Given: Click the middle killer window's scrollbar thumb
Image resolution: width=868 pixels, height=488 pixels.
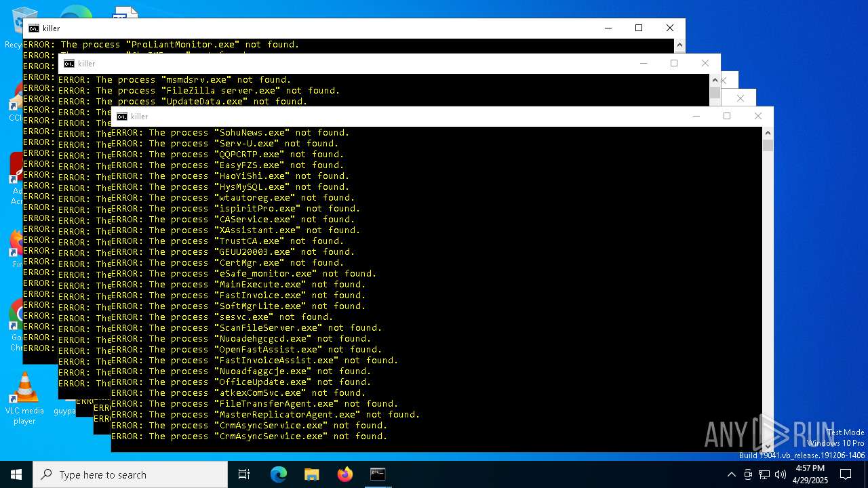Looking at the screenshot, I should tap(715, 93).
